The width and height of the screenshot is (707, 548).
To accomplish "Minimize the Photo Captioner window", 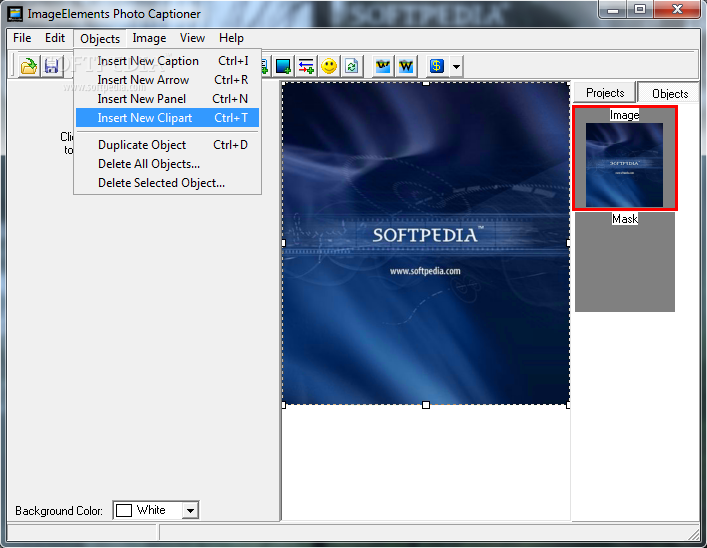I will click(613, 9).
